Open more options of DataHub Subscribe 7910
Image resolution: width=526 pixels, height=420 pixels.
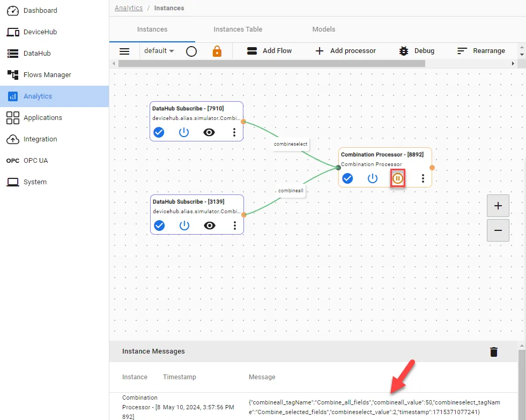pyautogui.click(x=234, y=132)
